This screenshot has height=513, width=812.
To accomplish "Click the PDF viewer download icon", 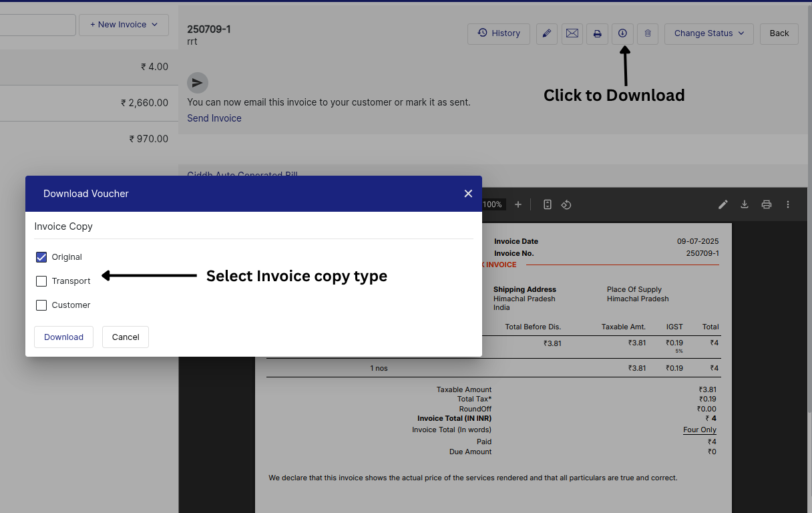I will pyautogui.click(x=745, y=204).
